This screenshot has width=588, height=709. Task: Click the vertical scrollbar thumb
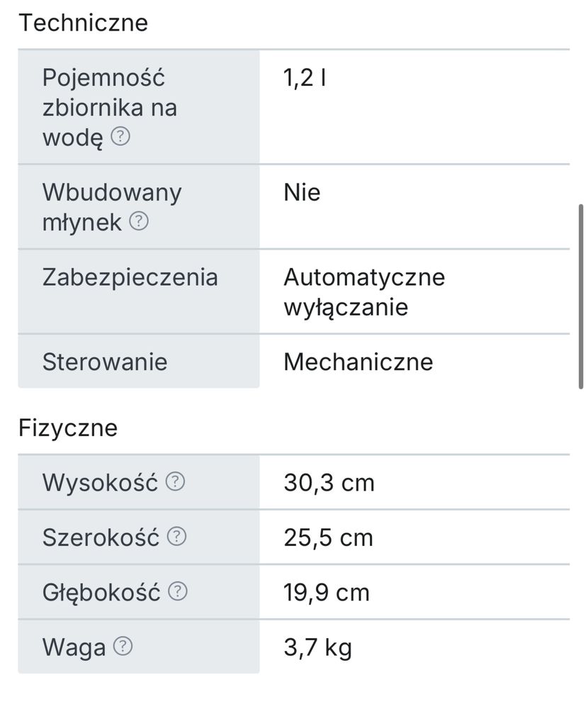point(581,296)
